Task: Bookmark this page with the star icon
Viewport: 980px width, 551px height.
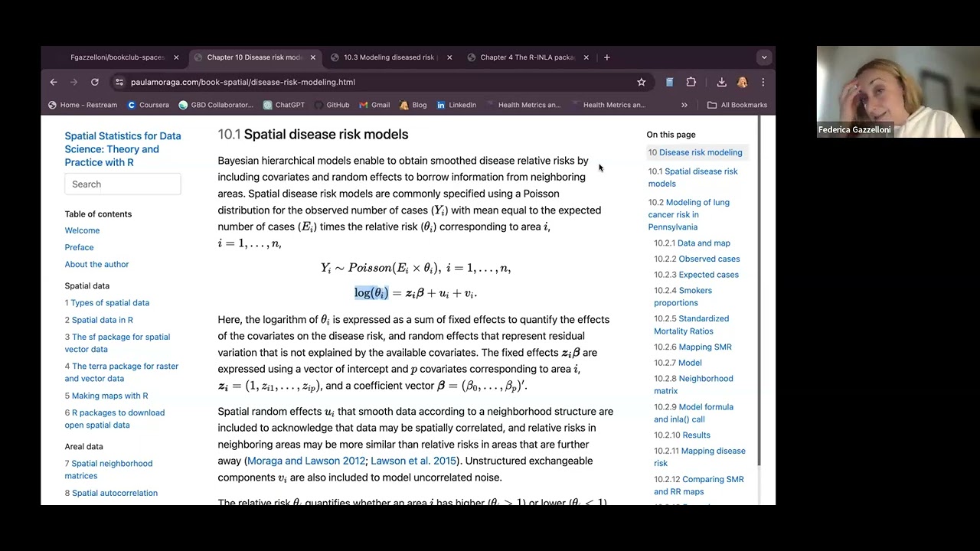Action: click(x=642, y=82)
